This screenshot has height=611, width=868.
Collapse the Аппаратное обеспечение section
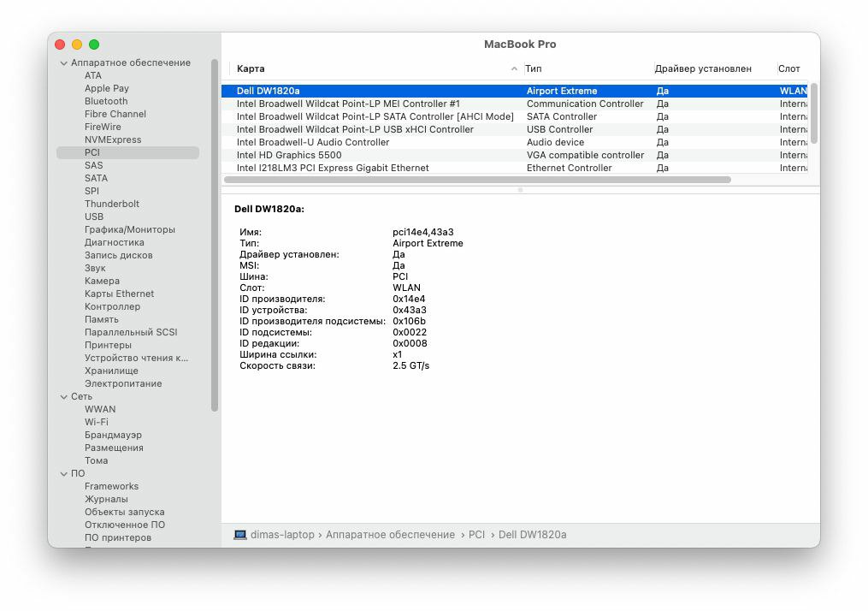click(x=63, y=63)
